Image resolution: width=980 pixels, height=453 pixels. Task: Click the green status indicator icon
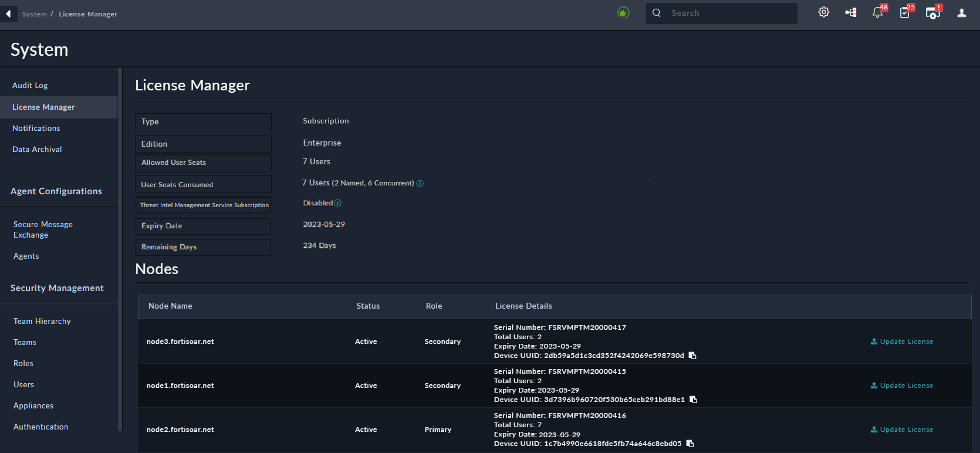click(x=623, y=13)
